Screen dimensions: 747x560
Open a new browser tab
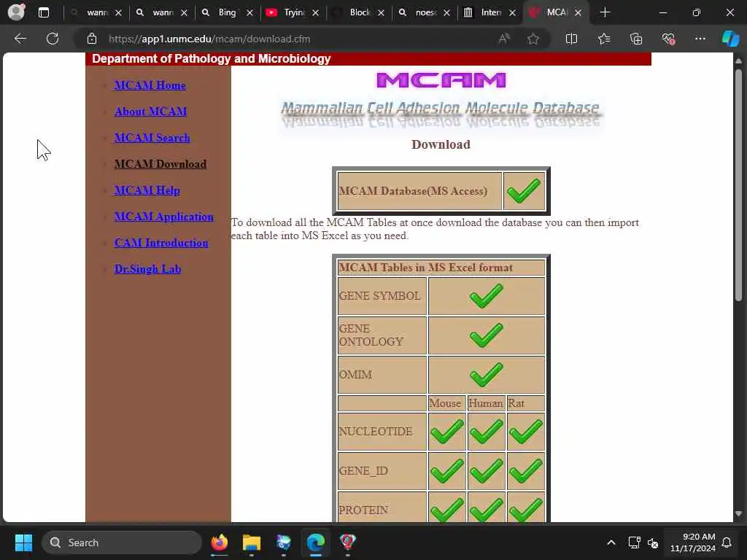(605, 12)
